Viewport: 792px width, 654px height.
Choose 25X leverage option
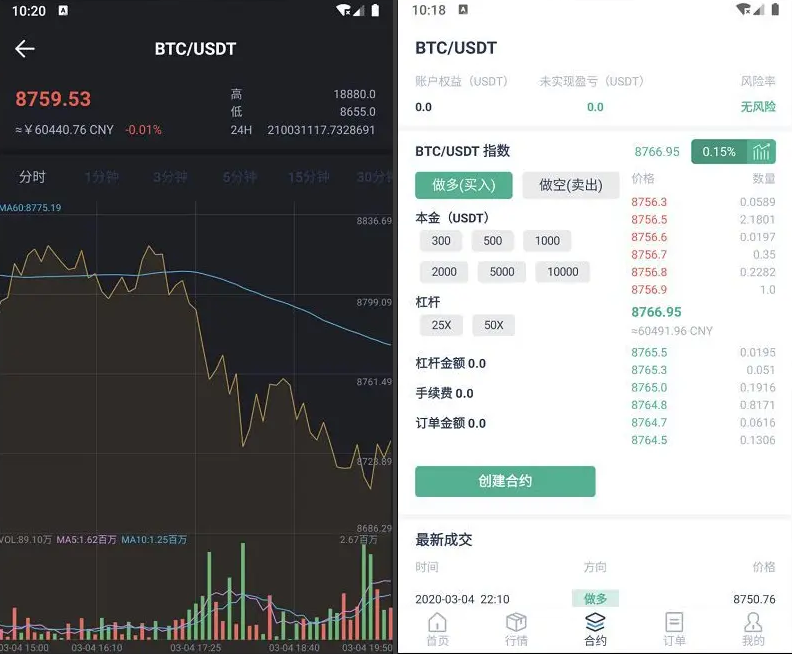(441, 325)
